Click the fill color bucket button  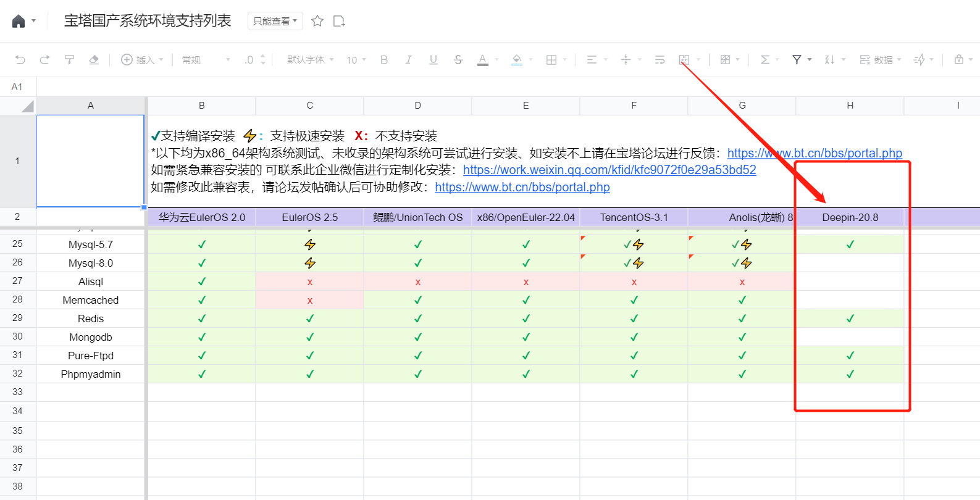click(517, 60)
